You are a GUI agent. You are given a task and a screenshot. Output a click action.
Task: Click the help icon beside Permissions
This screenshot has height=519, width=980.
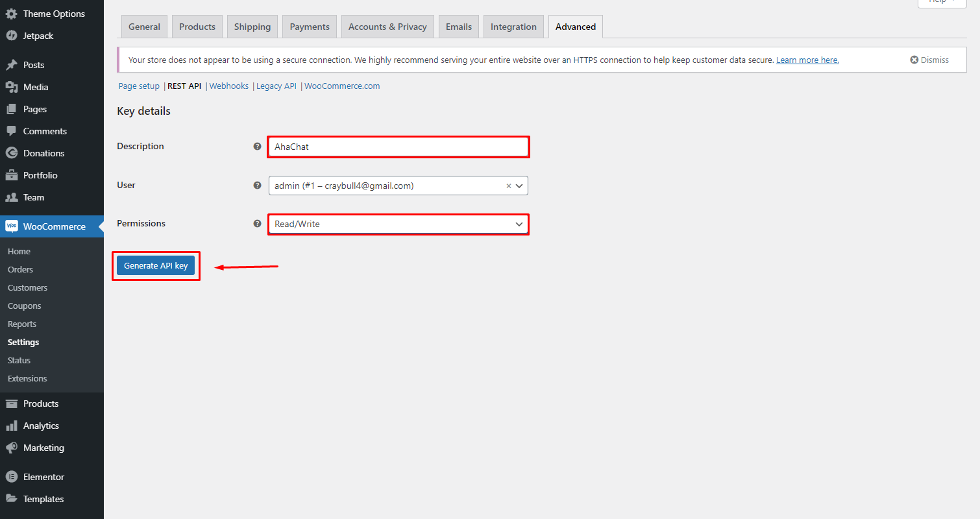coord(257,224)
